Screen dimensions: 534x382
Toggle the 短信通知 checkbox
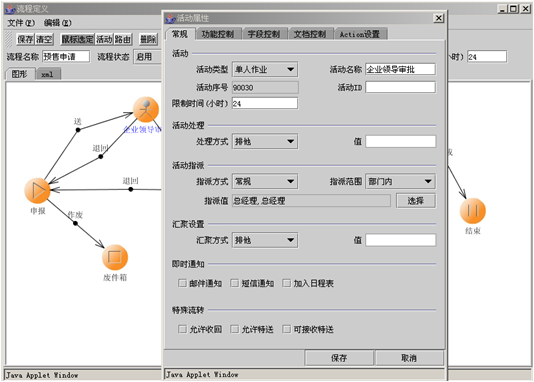235,283
